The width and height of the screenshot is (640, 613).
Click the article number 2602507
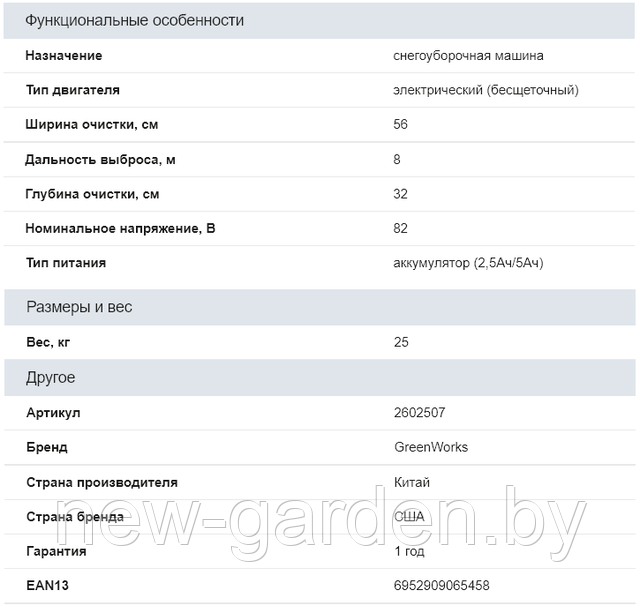pyautogui.click(x=421, y=413)
